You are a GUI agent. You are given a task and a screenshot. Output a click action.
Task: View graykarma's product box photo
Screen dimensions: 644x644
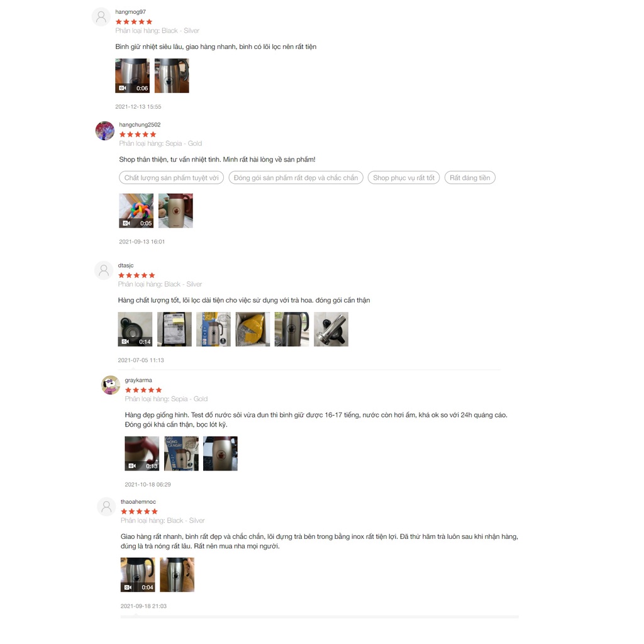click(x=182, y=453)
